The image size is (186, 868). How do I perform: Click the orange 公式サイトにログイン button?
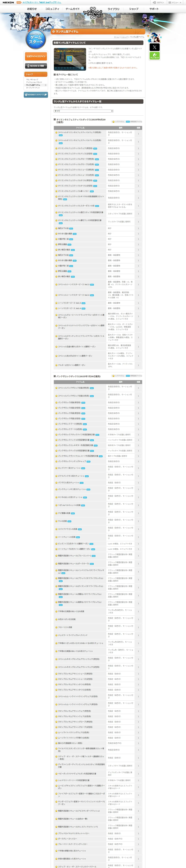coord(36,56)
